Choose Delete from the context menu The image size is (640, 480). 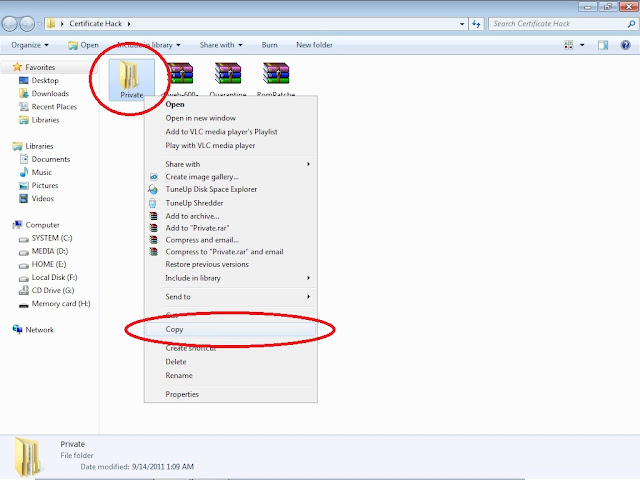(231, 362)
